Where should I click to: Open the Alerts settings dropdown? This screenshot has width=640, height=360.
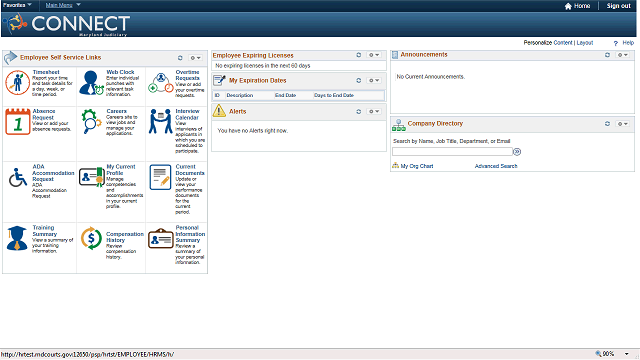[x=374, y=111]
